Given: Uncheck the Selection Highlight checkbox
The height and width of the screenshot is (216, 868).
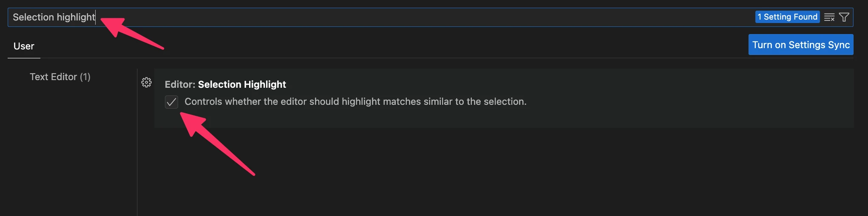Looking at the screenshot, I should point(171,102).
